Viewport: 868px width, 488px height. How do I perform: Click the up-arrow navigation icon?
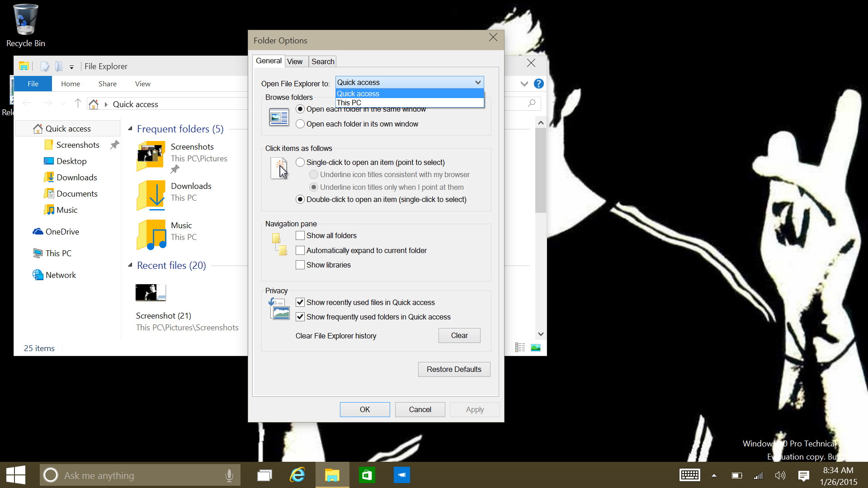pyautogui.click(x=78, y=103)
